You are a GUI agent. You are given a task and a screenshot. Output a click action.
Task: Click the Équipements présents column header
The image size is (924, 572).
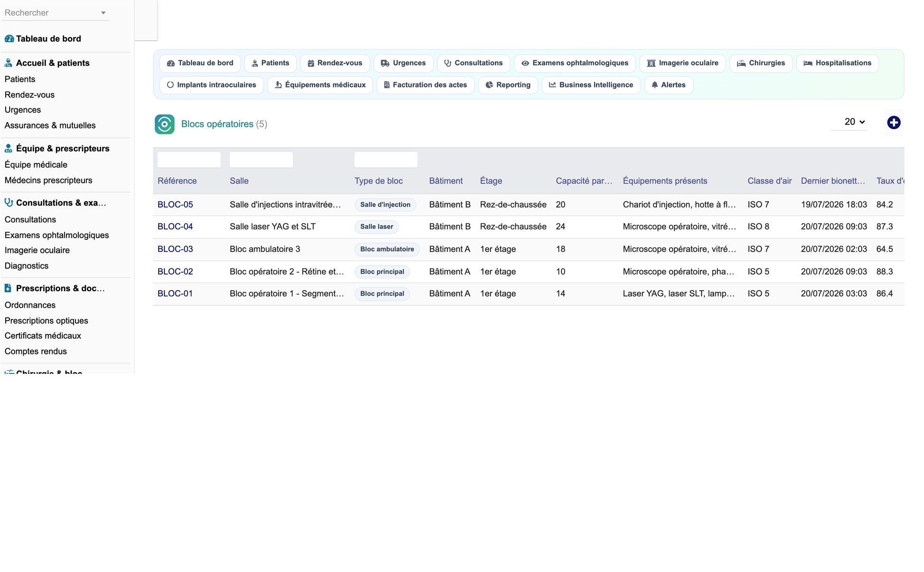pos(665,181)
